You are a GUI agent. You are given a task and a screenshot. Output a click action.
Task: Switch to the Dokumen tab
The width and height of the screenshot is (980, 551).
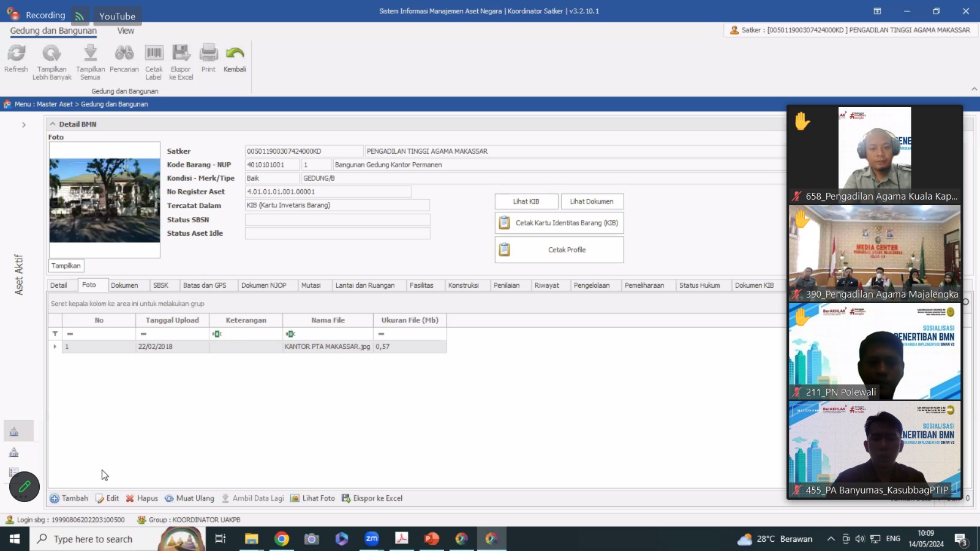(x=124, y=285)
